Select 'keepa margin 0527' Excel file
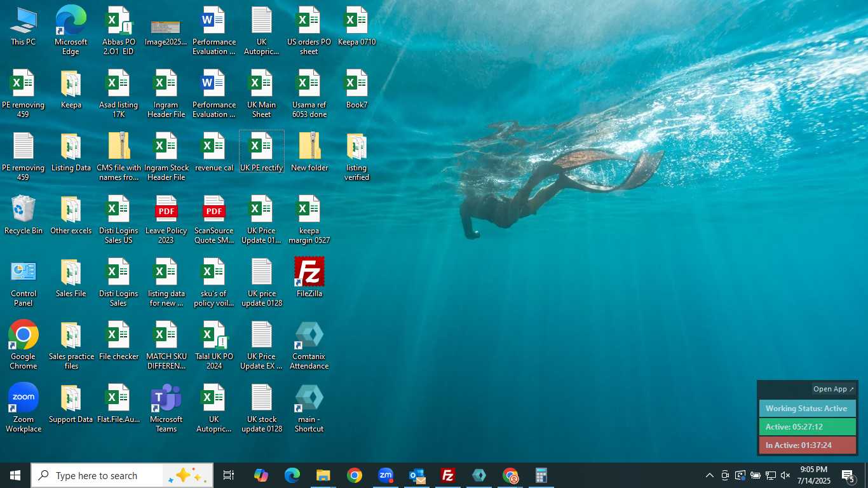 point(309,220)
